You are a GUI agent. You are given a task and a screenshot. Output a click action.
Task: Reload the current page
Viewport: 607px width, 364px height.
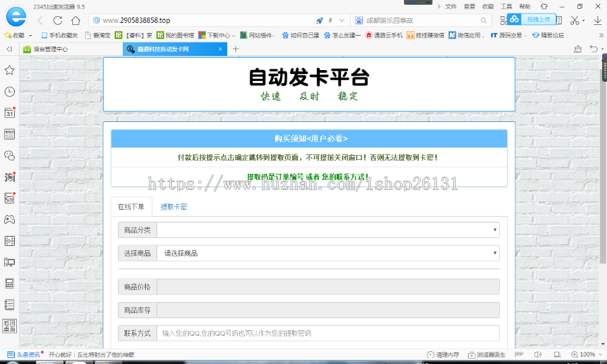(58, 20)
